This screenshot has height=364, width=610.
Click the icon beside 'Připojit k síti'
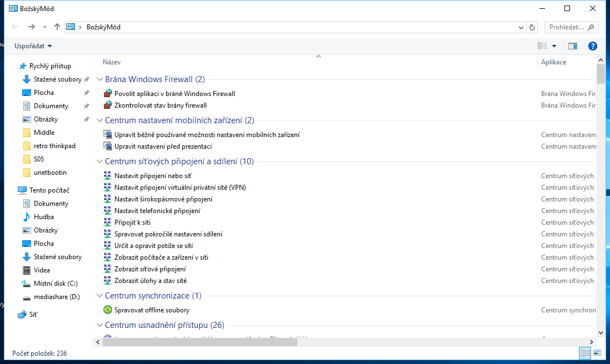[x=108, y=223]
